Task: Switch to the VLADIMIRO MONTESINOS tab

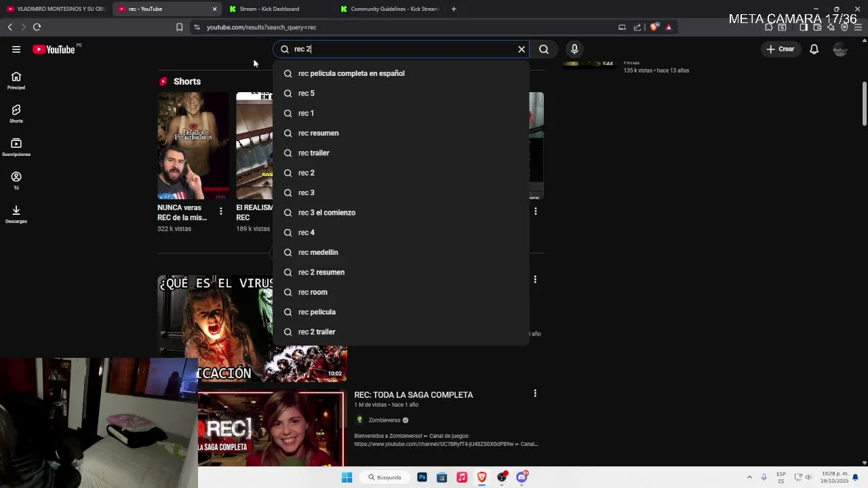Action: coord(56,9)
